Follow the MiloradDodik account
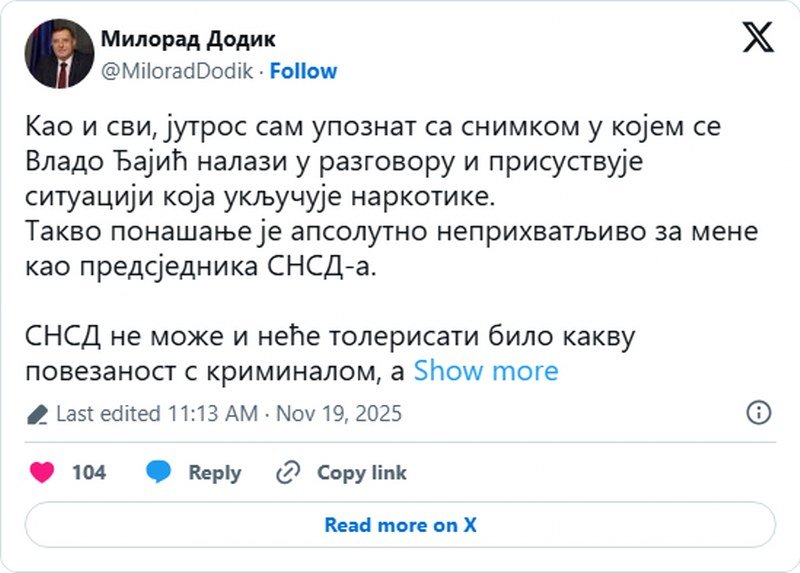Viewport: 800px width, 573px height. [x=303, y=71]
